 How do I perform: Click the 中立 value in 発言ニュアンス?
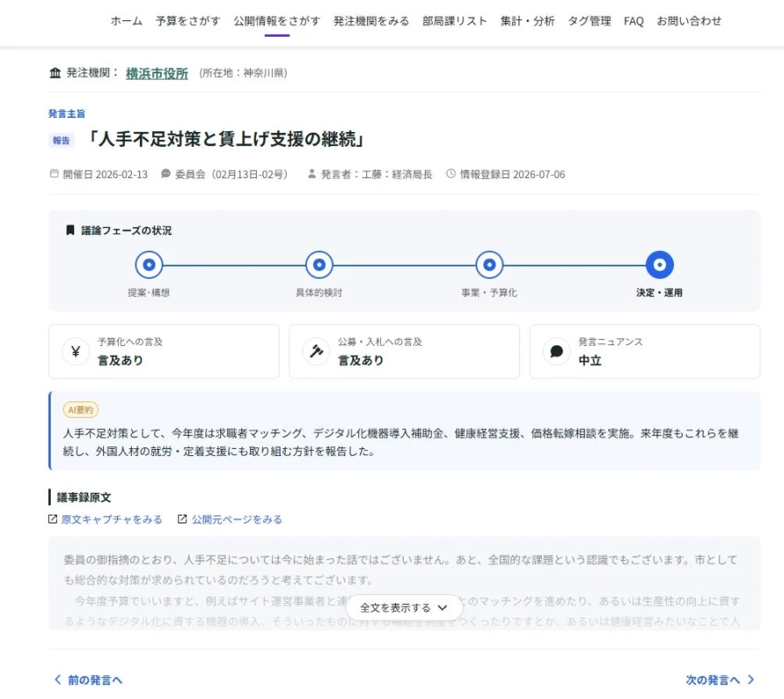[590, 361]
